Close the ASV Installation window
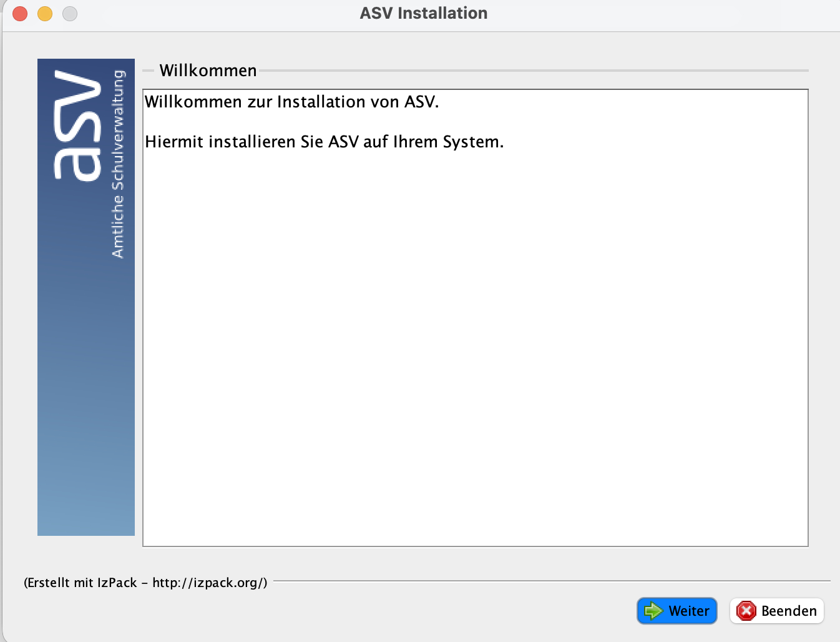 [20, 13]
